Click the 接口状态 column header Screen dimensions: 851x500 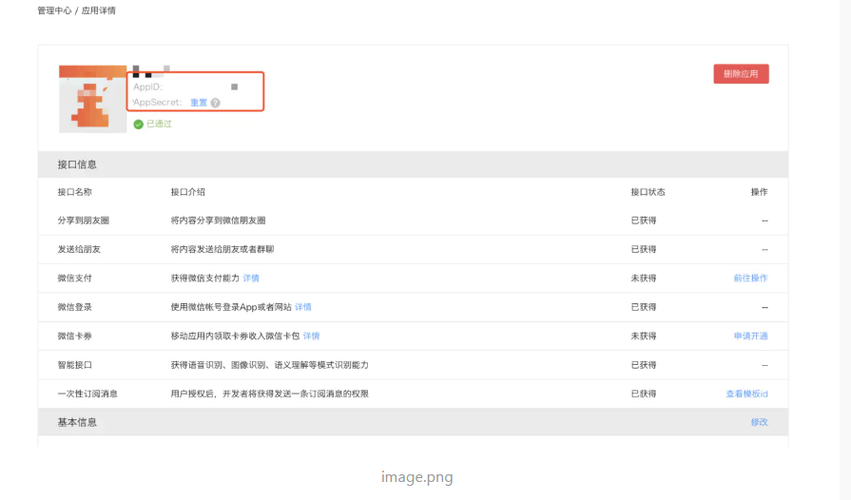[647, 192]
